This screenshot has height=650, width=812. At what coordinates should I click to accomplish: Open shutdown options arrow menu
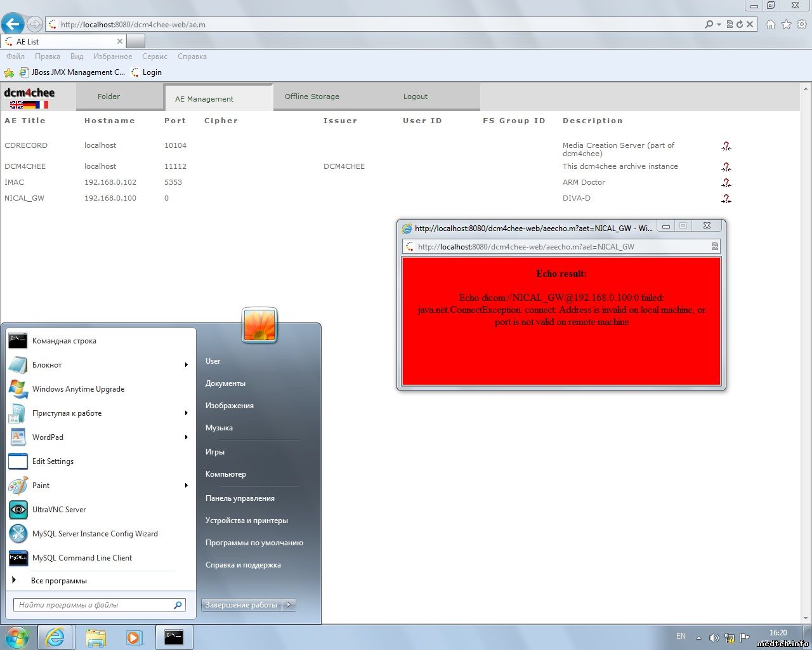click(289, 605)
